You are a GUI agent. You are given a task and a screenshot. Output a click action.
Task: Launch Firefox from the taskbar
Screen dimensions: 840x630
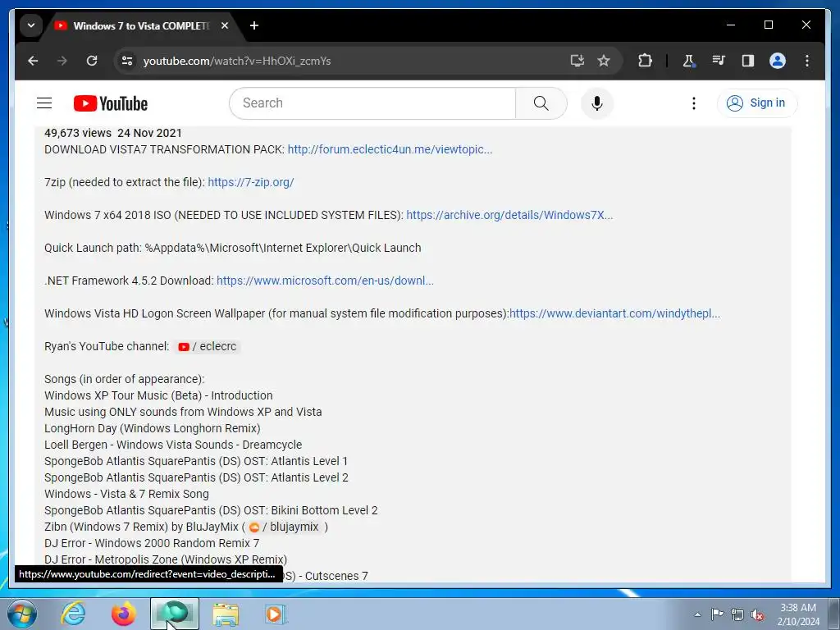click(124, 614)
